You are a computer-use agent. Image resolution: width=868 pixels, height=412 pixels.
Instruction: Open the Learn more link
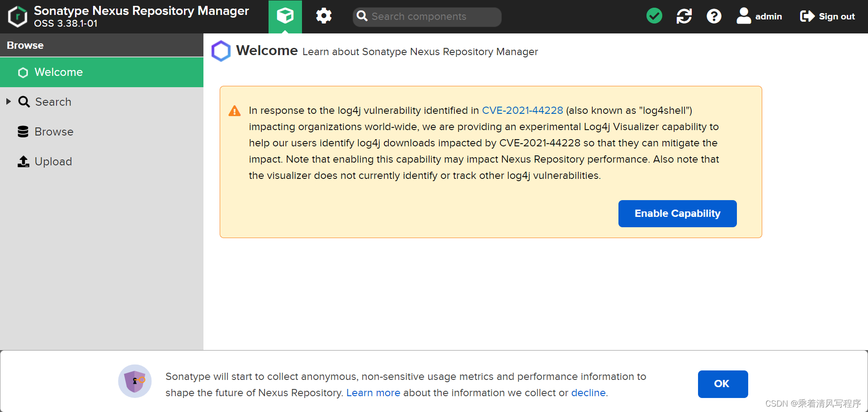pos(373,393)
